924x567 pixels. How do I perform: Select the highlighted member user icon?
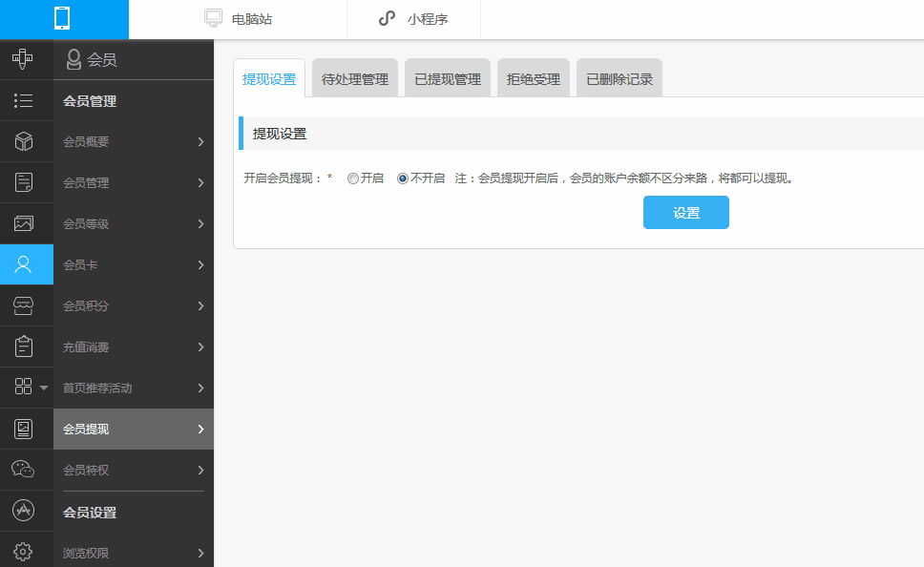pos(24,264)
